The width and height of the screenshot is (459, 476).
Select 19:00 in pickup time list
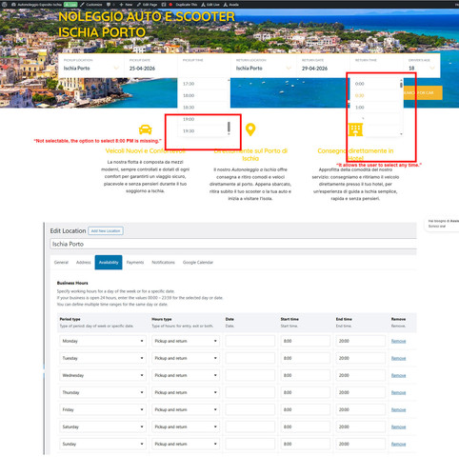click(x=202, y=119)
